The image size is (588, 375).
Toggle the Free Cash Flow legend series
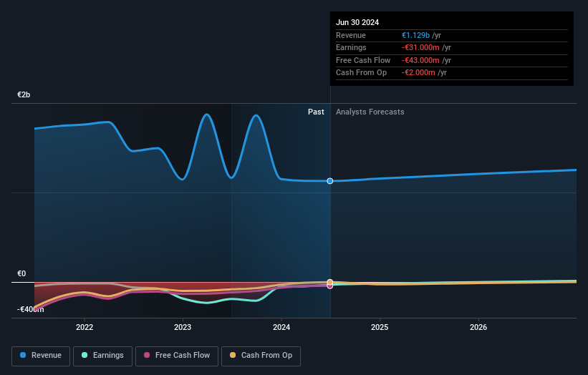[177, 356]
